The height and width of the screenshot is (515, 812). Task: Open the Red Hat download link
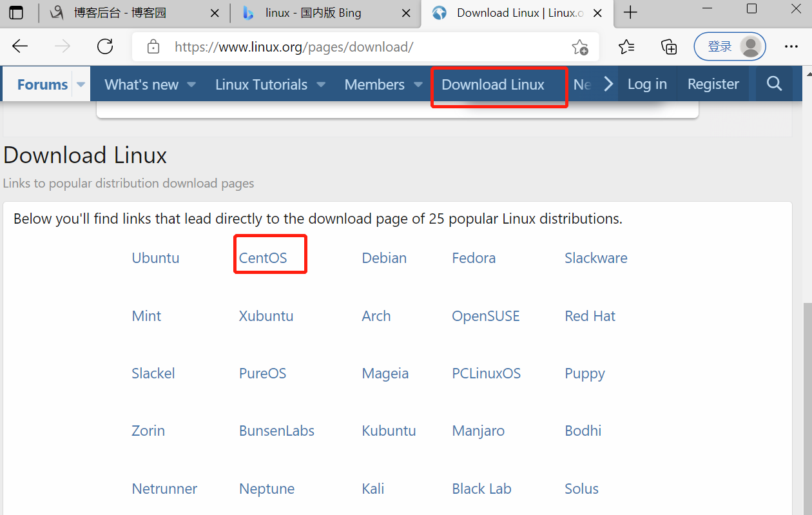[590, 316]
